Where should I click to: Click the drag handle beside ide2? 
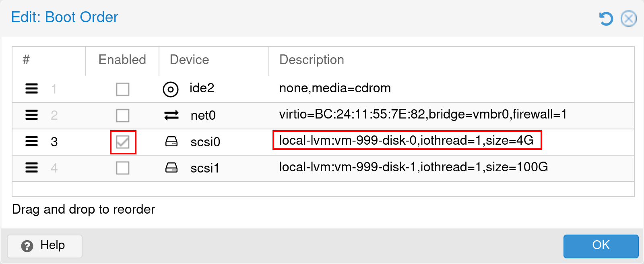(31, 89)
